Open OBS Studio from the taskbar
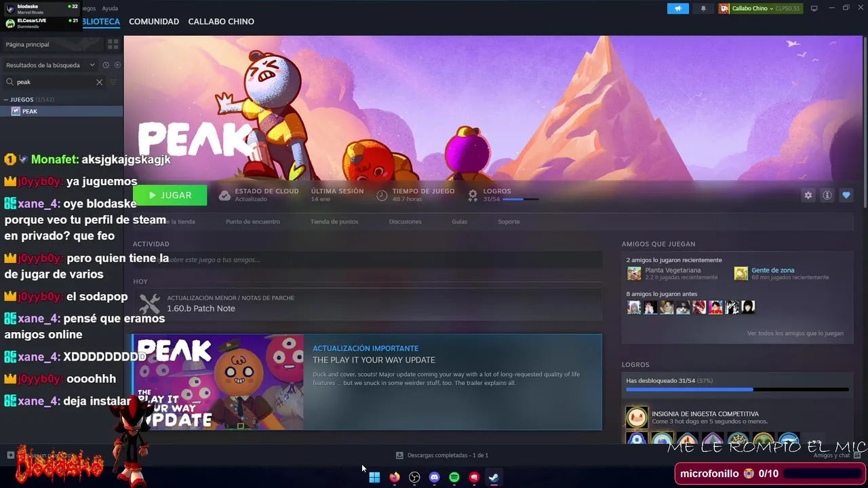This screenshot has height=488, width=868. click(x=414, y=477)
